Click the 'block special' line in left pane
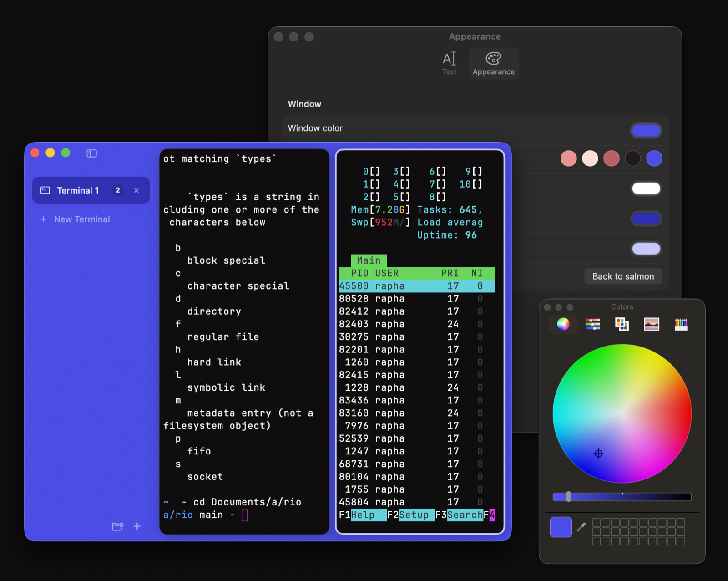 pyautogui.click(x=226, y=260)
